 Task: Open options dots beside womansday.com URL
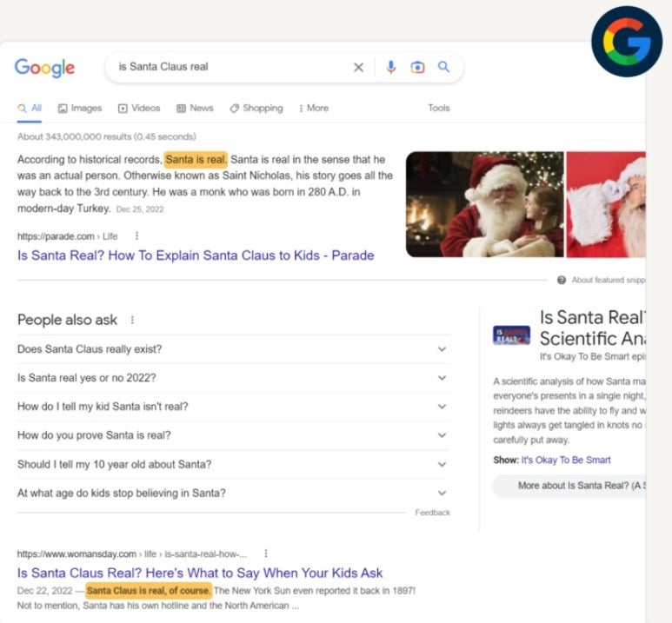point(266,553)
